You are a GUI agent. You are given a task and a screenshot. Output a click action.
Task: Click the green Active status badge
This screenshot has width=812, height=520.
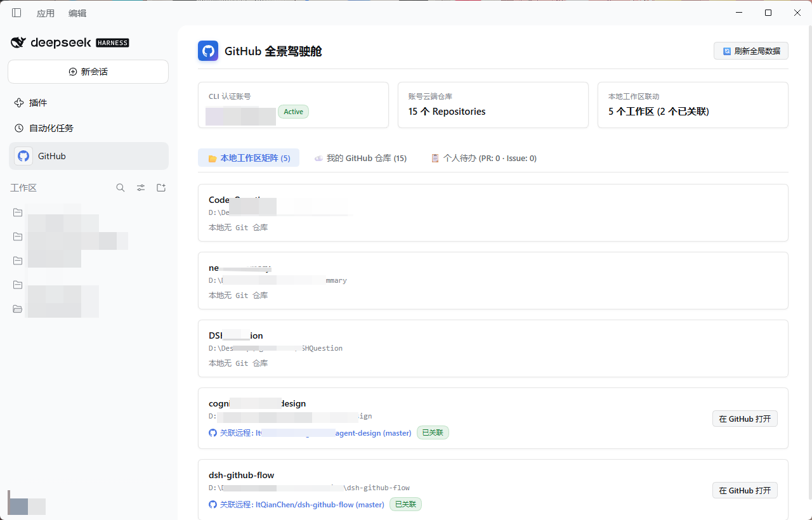point(293,112)
